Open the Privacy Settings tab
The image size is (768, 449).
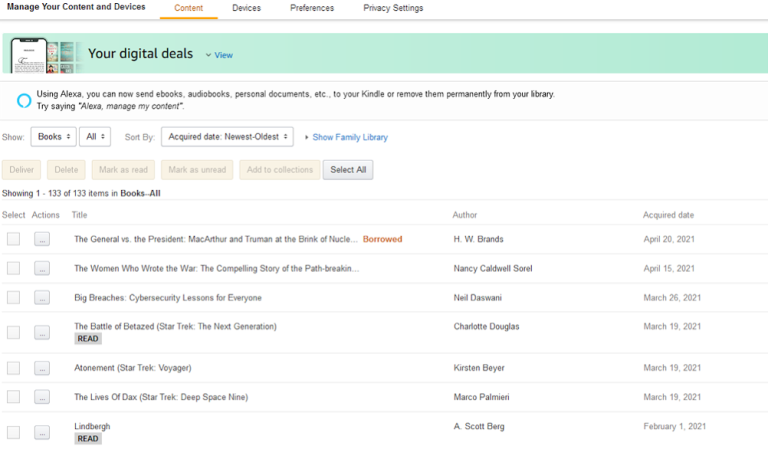click(x=393, y=8)
